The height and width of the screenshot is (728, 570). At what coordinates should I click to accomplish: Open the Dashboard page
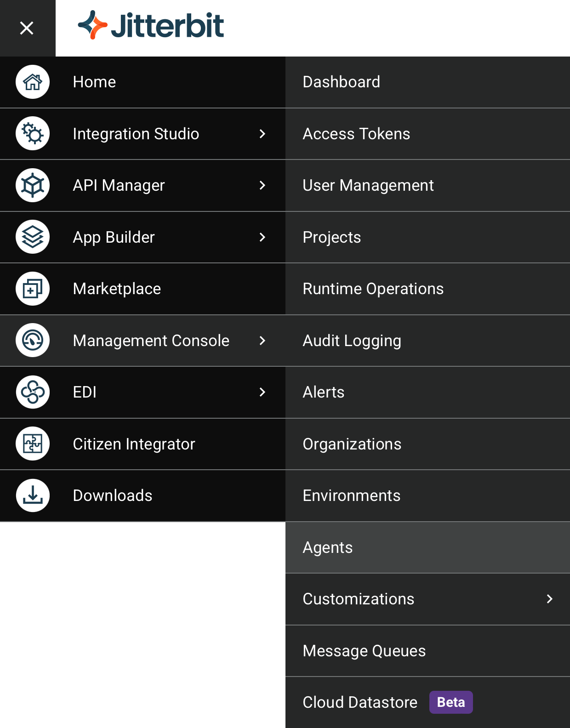[427, 82]
